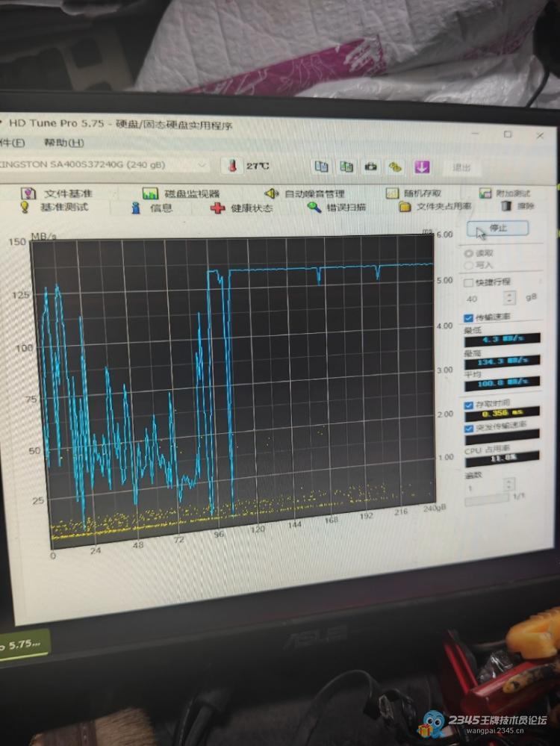Screen dimensions: 560x746
Task: Click the copy screenshot to clipboard icon
Action: (x=347, y=167)
